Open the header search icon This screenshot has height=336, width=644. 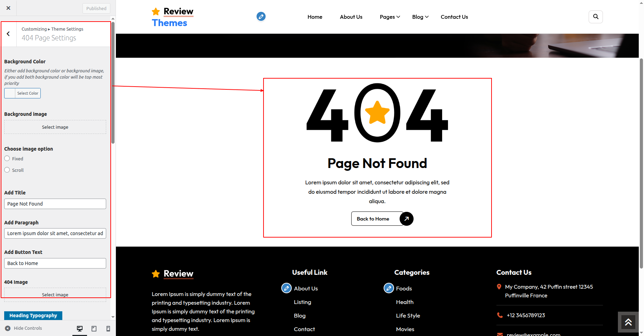pos(596,17)
